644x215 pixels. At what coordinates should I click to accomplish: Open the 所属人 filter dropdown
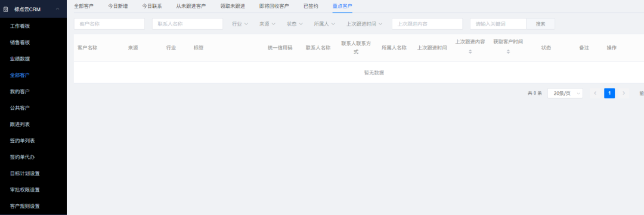coord(324,24)
